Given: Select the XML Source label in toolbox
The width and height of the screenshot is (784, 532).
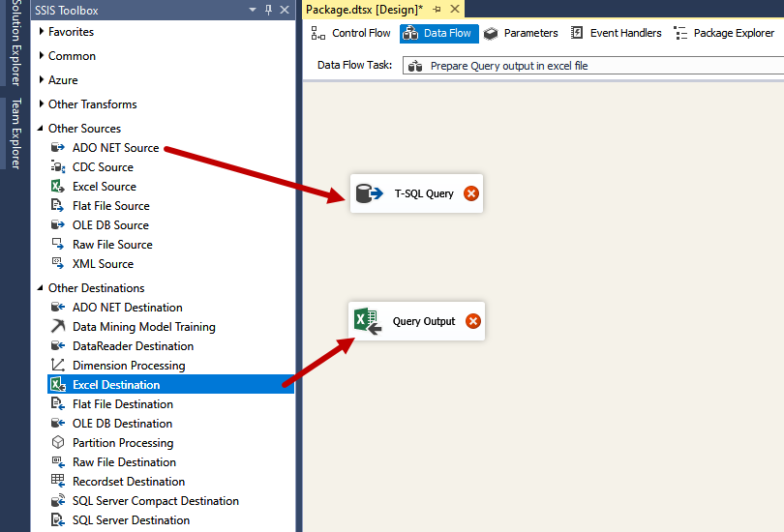Looking at the screenshot, I should [x=103, y=263].
